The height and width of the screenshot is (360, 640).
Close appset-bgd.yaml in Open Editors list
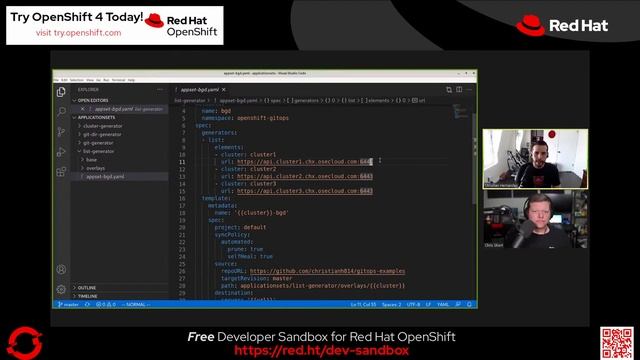(x=82, y=109)
